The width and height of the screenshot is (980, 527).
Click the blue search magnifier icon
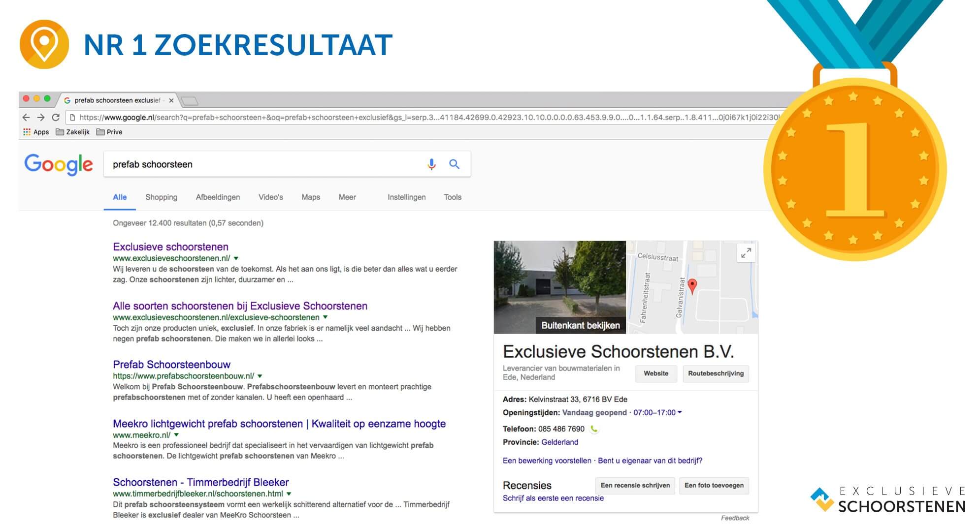454,164
